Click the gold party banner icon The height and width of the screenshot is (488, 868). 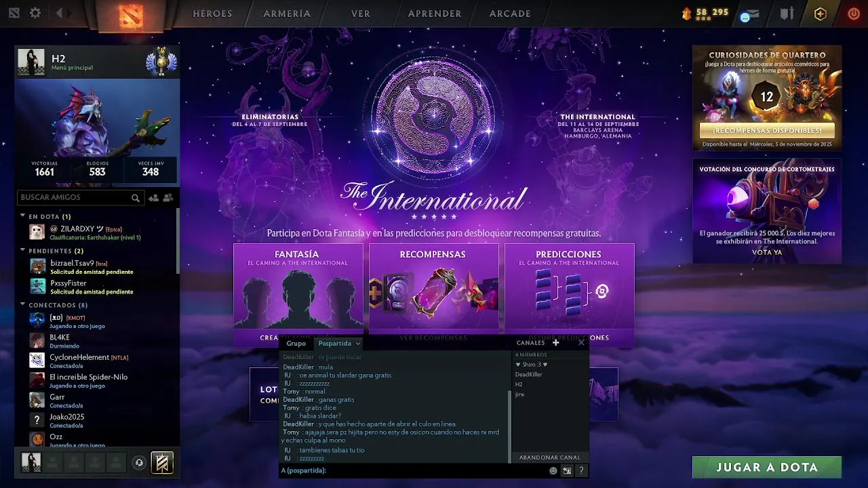click(x=162, y=463)
